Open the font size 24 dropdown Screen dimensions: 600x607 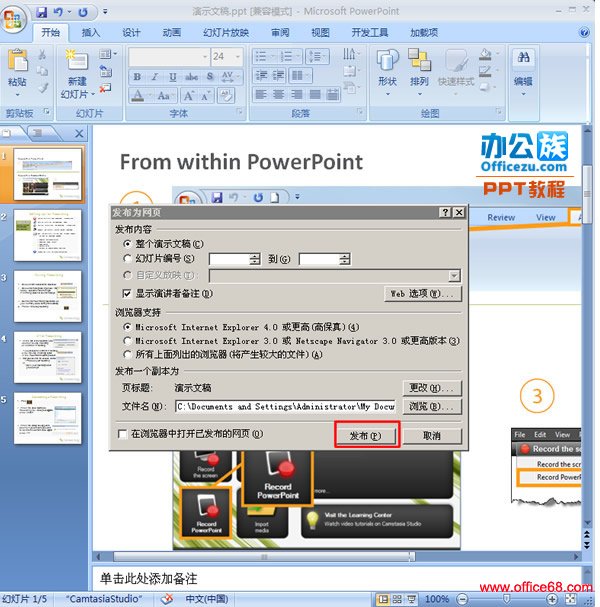pyautogui.click(x=238, y=57)
